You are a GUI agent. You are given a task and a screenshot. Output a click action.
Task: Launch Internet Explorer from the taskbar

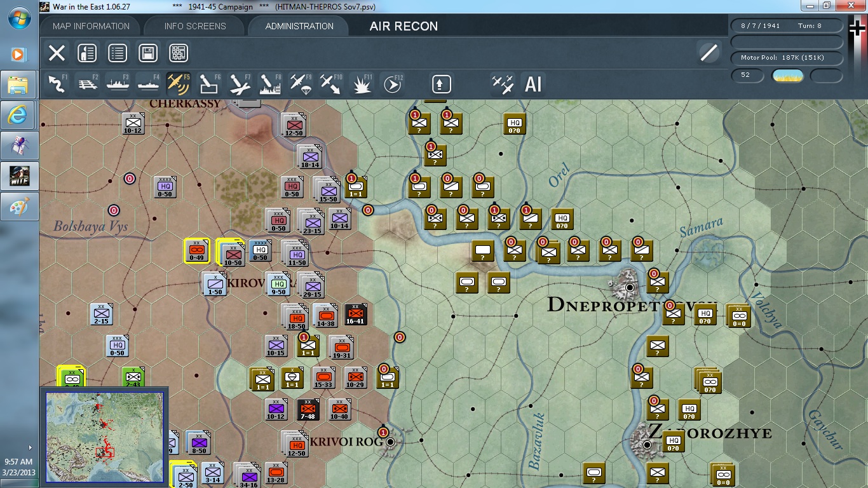(18, 115)
